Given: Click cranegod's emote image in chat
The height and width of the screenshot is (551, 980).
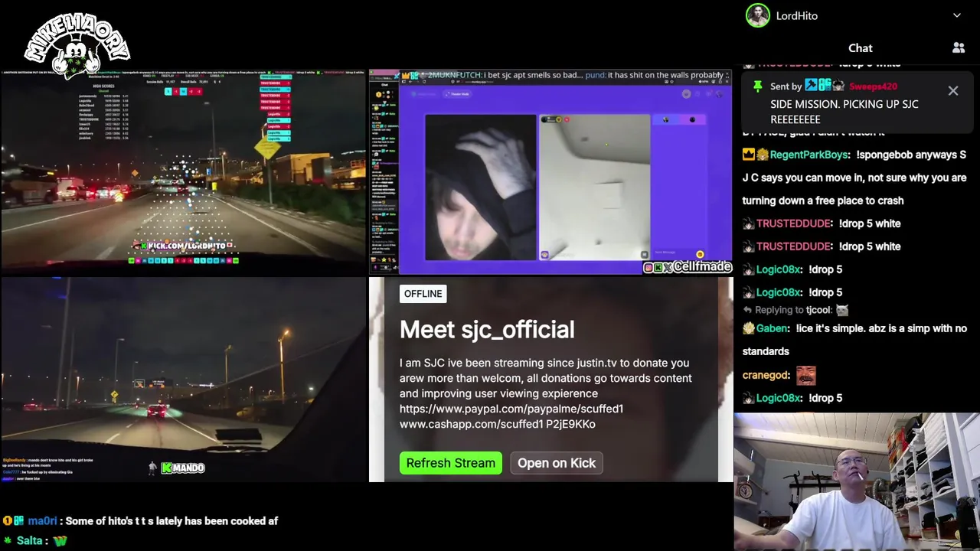Looking at the screenshot, I should tap(806, 375).
